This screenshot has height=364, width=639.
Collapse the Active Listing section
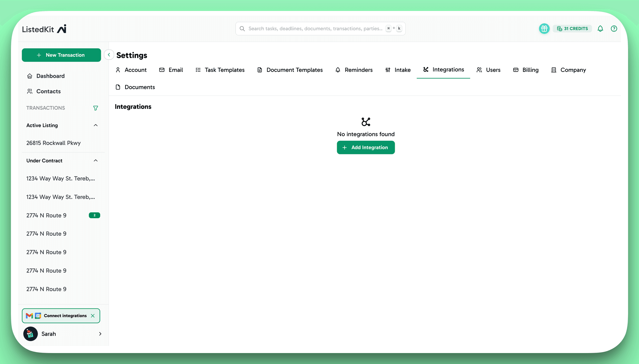tap(96, 125)
